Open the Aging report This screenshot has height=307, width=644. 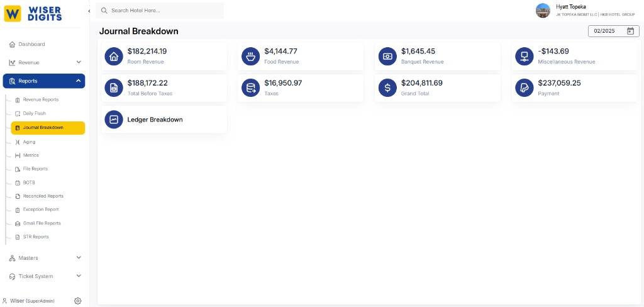29,142
